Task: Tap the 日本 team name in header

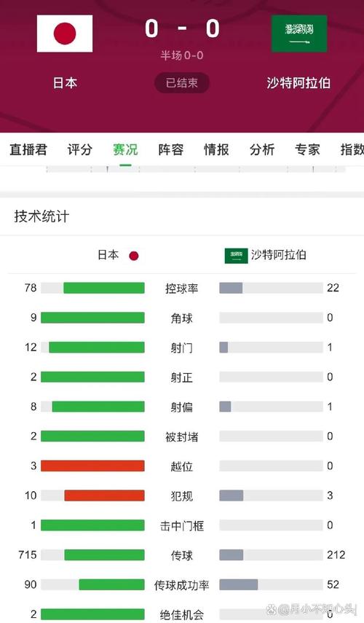Action: point(65,82)
